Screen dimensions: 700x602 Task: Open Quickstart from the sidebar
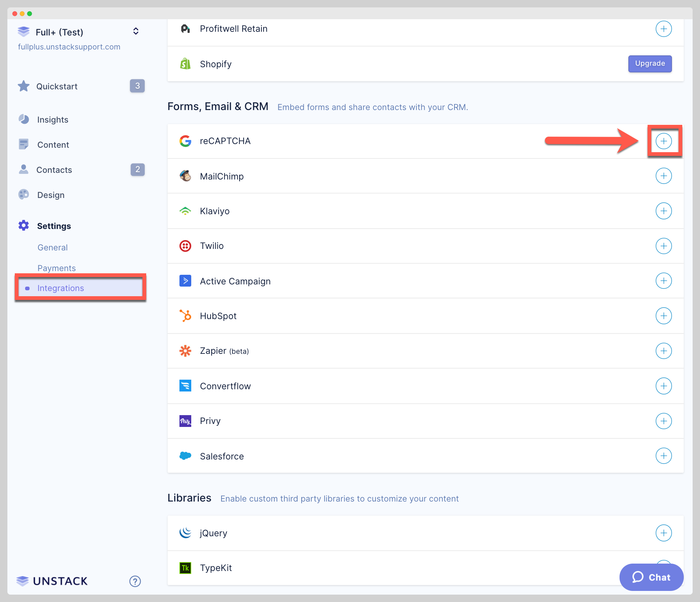pos(57,86)
